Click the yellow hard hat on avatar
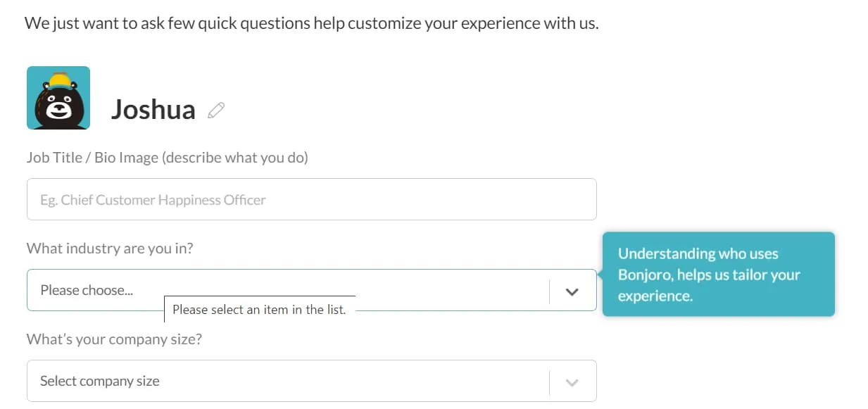The image size is (868, 409). click(60, 79)
